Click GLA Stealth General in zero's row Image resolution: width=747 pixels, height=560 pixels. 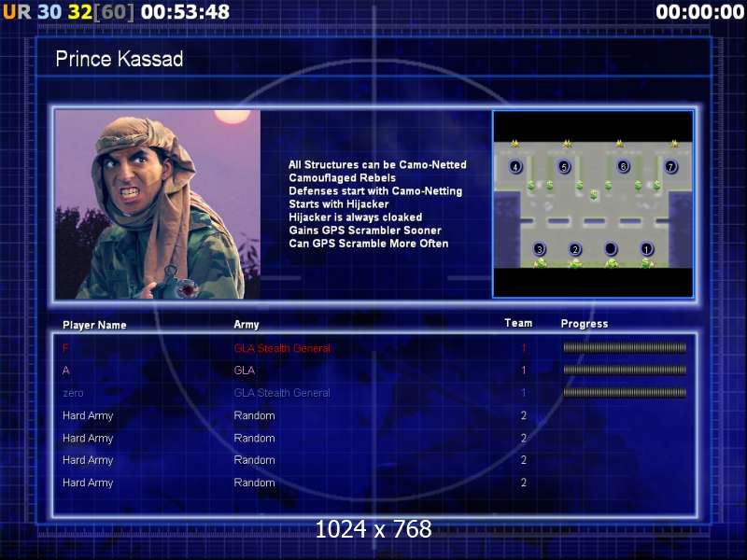(282, 393)
